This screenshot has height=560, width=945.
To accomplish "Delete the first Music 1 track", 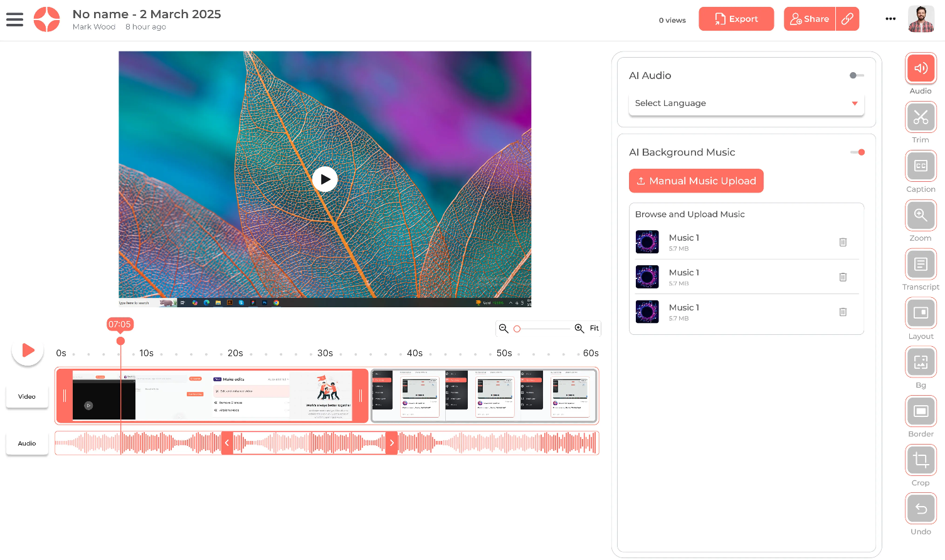I will click(x=843, y=241).
